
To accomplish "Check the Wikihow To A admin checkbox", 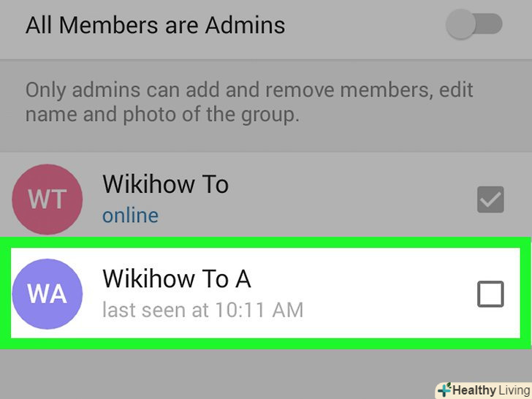I will click(x=490, y=294).
